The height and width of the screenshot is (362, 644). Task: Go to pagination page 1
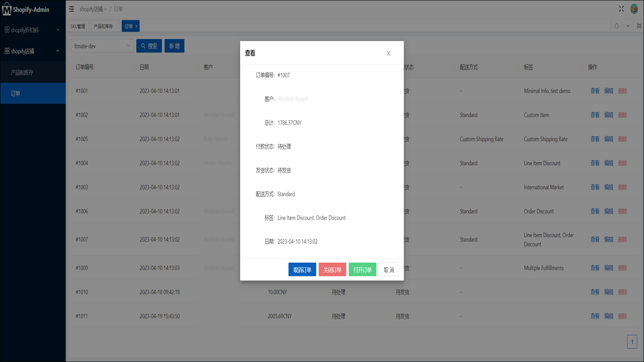coord(632,342)
